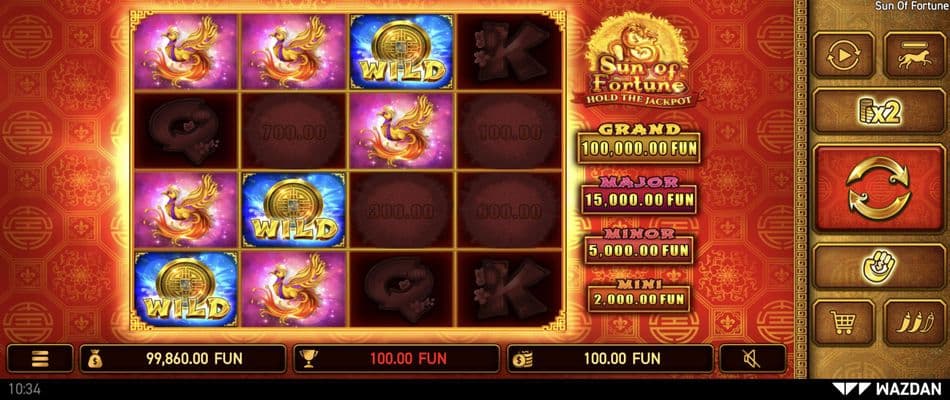Change spin speed with the horse icon
Image resolution: width=950 pixels, height=400 pixels.
click(913, 56)
